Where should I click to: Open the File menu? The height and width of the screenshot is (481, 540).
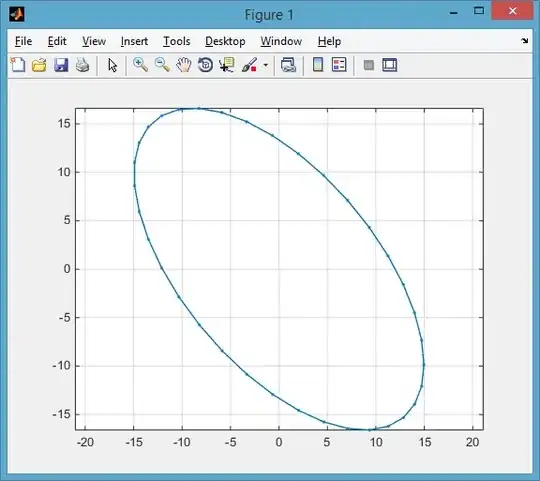(23, 41)
